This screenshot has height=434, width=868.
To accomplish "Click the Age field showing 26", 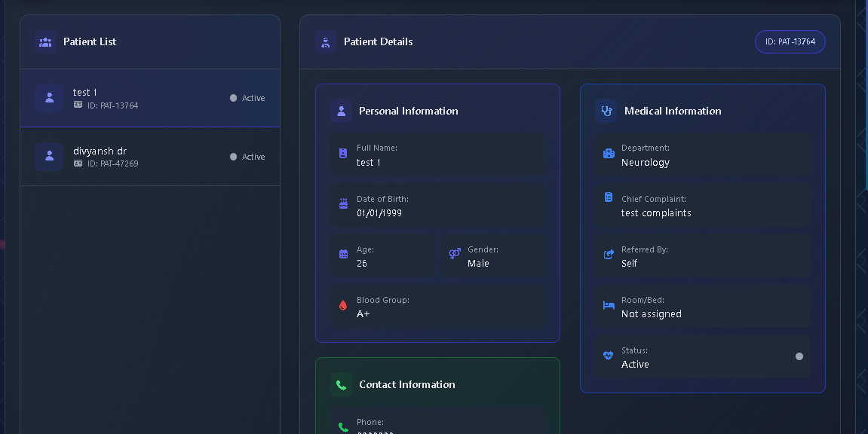I will click(x=383, y=255).
